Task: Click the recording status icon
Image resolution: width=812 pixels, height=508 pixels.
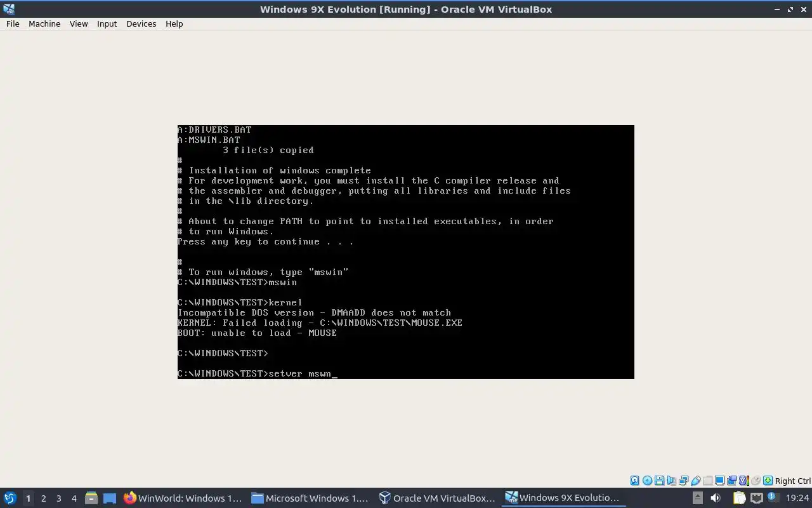Action: click(x=731, y=481)
